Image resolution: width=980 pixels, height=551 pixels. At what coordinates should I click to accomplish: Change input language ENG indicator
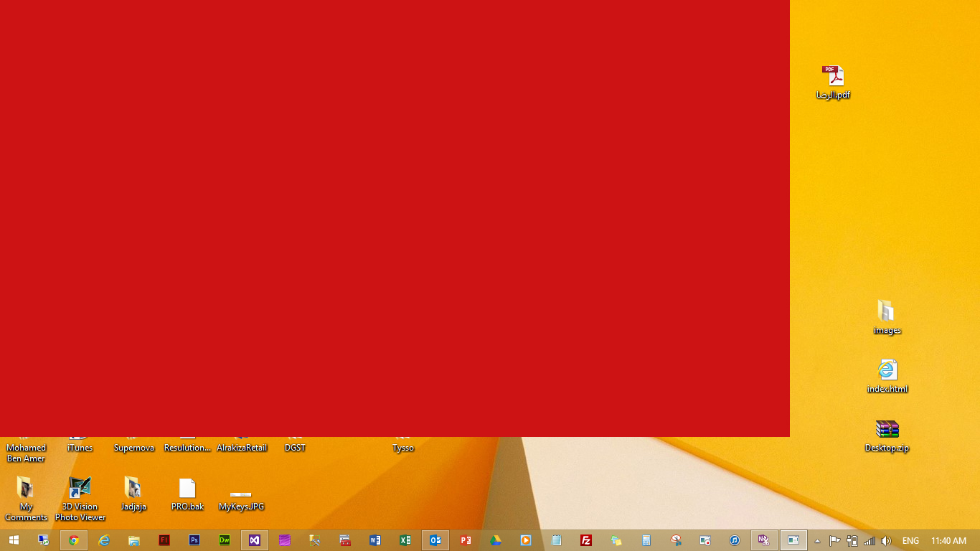910,540
